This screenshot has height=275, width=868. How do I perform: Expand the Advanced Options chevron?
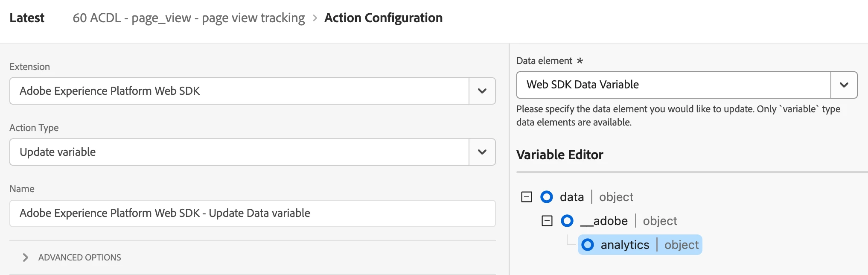[x=26, y=257]
